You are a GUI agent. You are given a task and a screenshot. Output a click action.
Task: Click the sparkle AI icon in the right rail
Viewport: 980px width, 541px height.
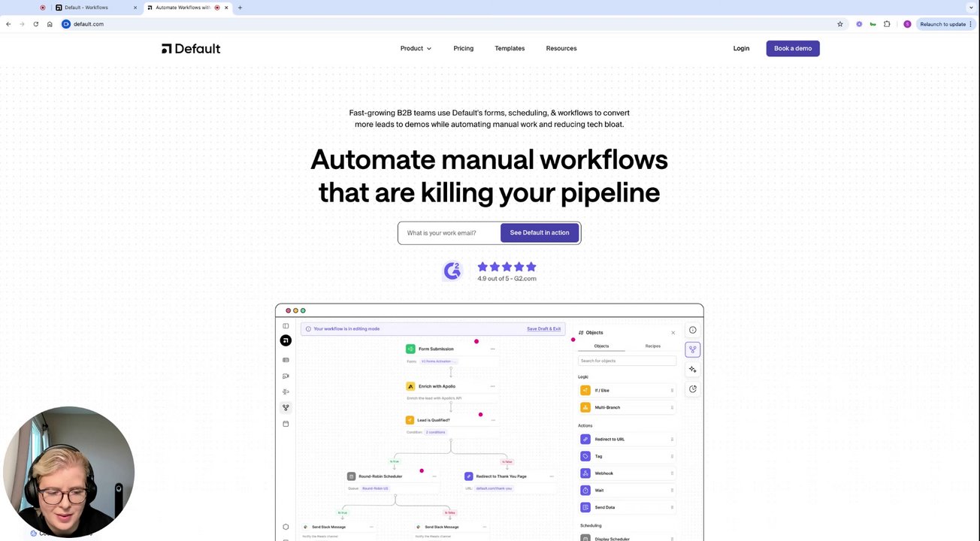tap(693, 370)
